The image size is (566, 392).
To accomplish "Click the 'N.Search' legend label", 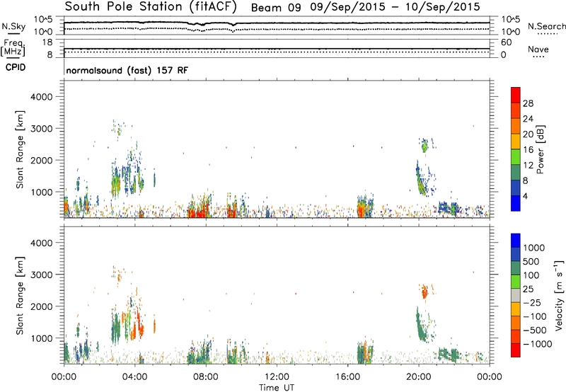I will coord(546,26).
